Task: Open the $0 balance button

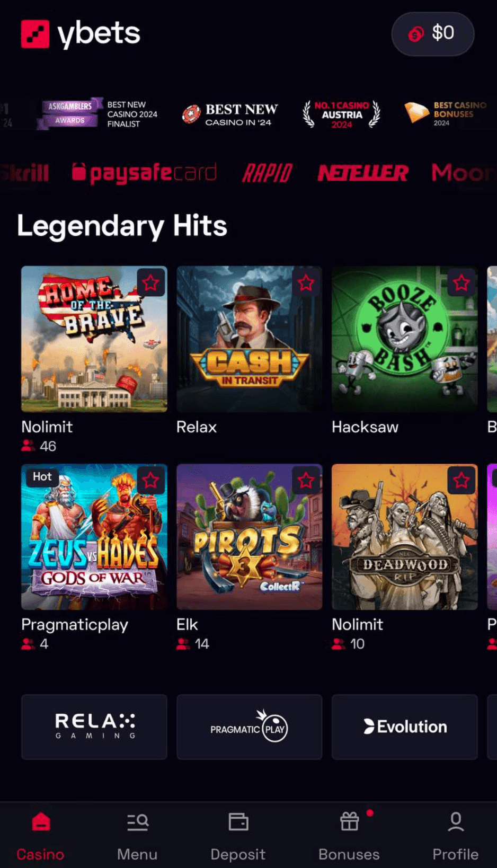Action: tap(433, 34)
